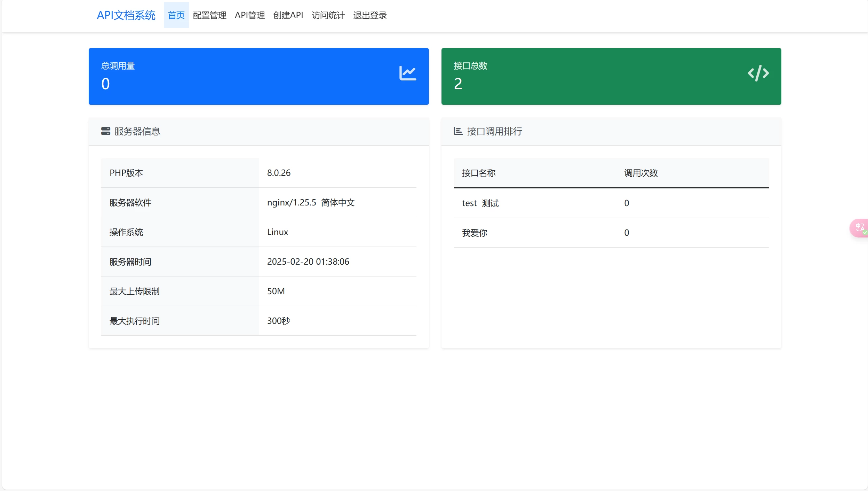Screen dimensions: 868x491
Task: Click the 调用次数 column header
Action: [641, 173]
